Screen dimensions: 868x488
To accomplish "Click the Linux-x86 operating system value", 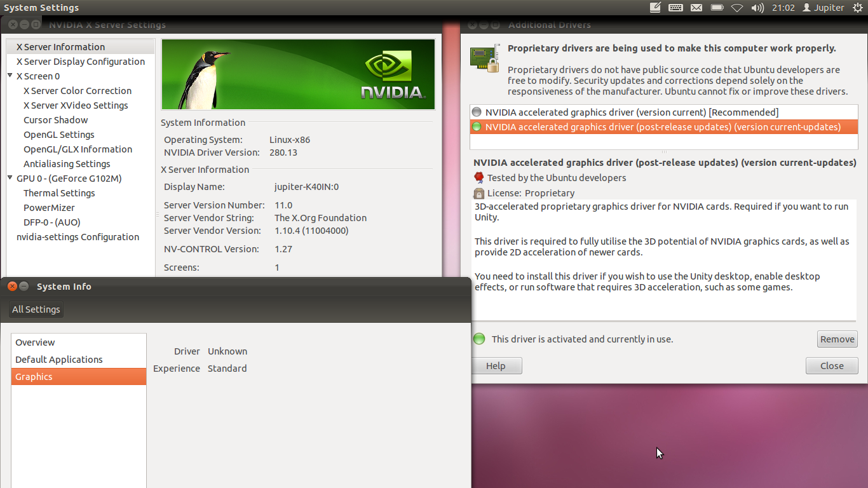I will coord(290,140).
